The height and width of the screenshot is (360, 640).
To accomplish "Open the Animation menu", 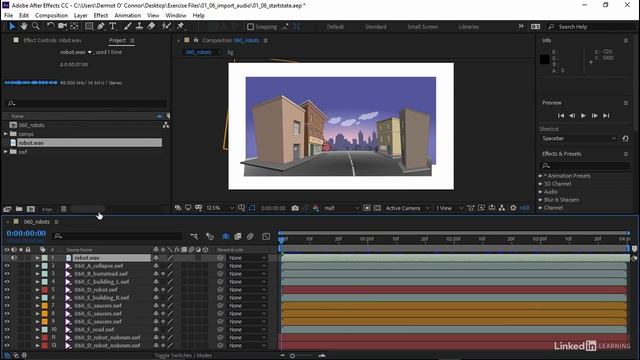I will [127, 16].
